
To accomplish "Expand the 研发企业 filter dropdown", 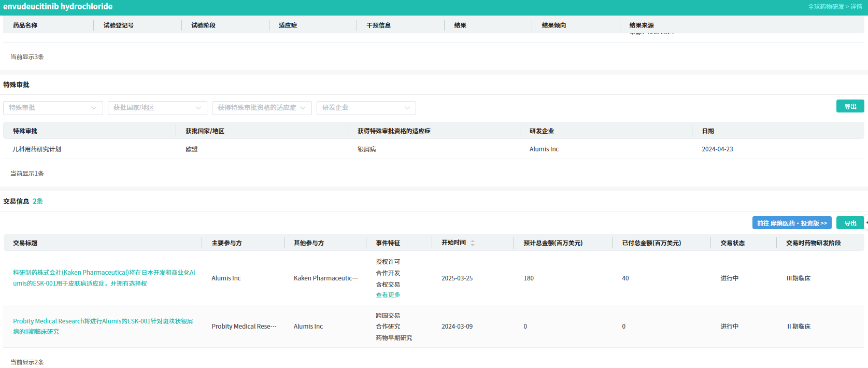I will click(x=366, y=108).
